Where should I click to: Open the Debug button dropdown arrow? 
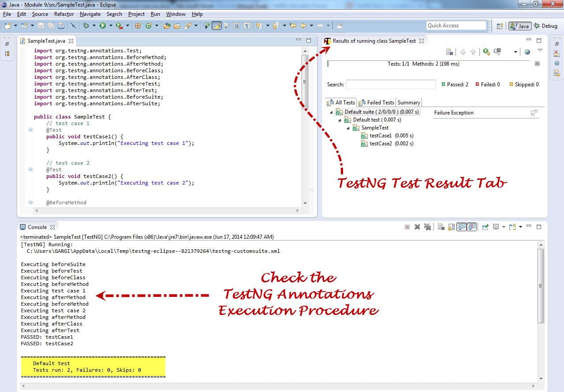click(93, 26)
